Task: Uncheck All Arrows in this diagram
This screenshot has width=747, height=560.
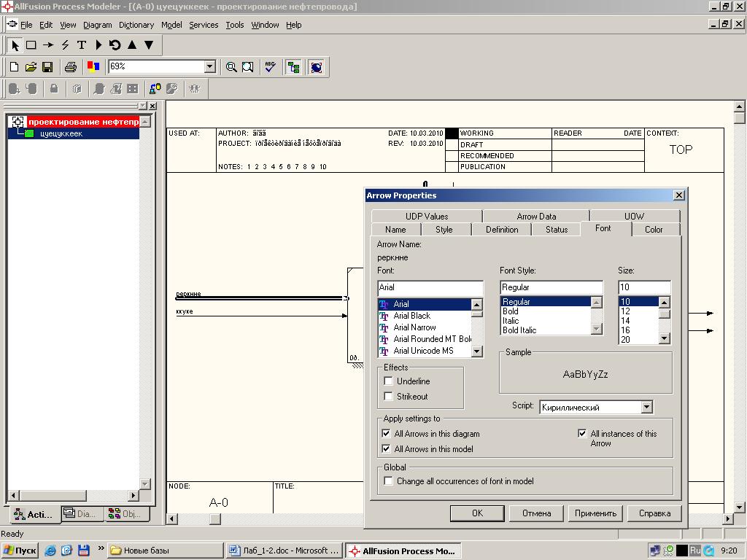Action: [387, 434]
